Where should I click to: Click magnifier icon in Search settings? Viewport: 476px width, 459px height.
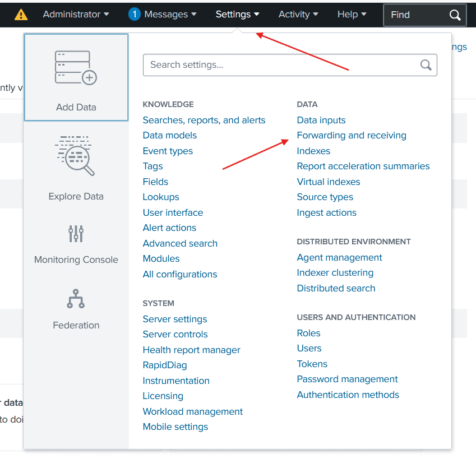click(x=426, y=65)
